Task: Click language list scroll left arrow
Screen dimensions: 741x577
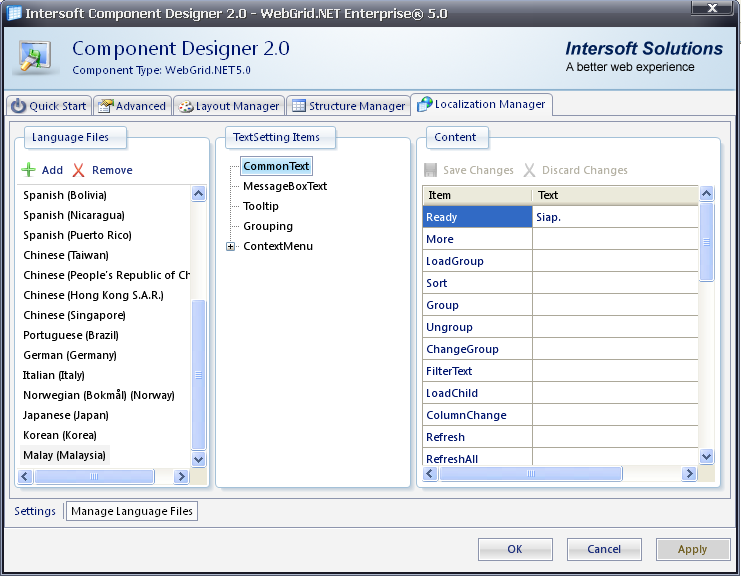Action: pos(25,476)
